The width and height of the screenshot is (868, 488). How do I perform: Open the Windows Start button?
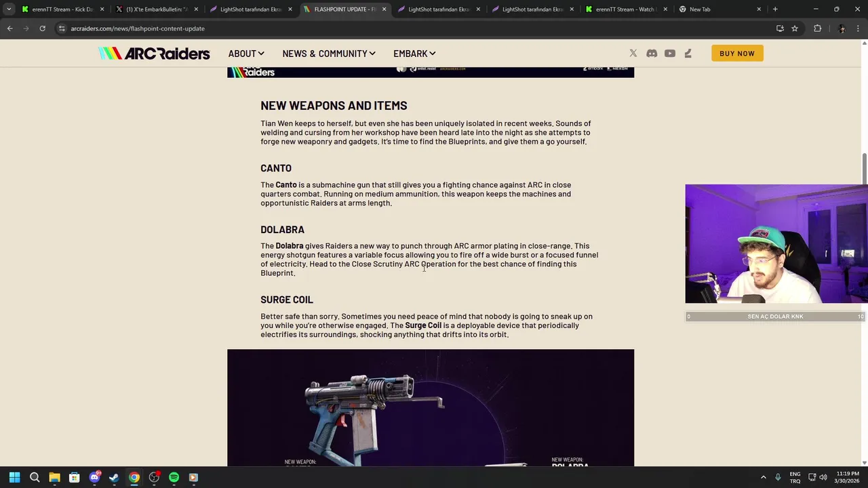14,477
